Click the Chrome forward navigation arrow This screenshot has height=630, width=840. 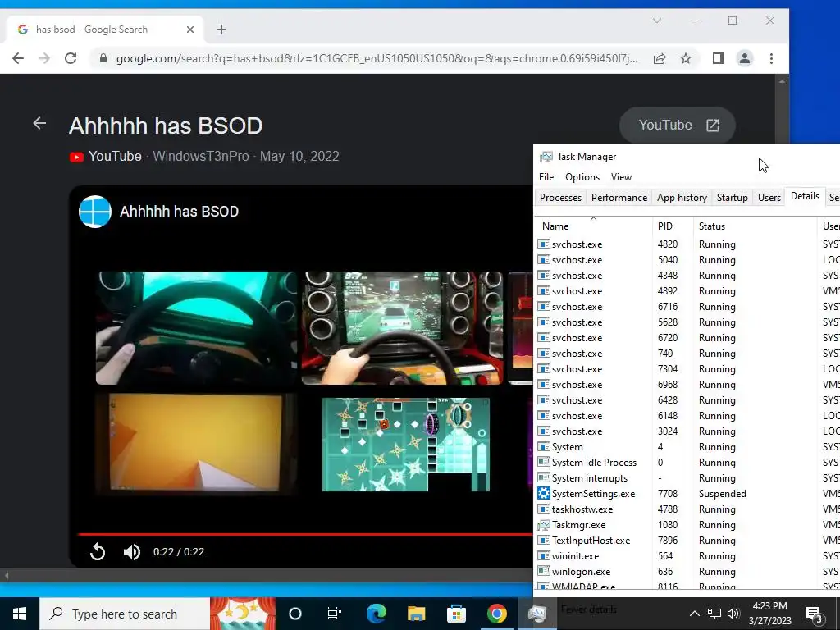(x=44, y=58)
